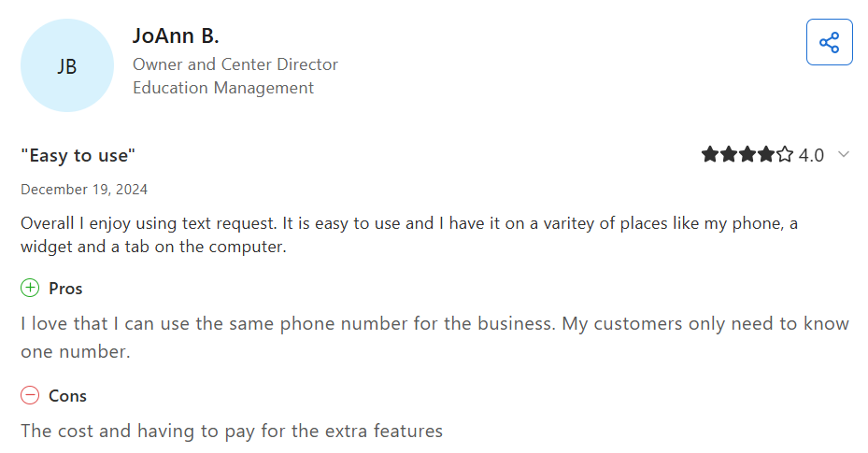Click the Education Management industry text
Viewport: 868px width, 453px height.
pos(223,88)
